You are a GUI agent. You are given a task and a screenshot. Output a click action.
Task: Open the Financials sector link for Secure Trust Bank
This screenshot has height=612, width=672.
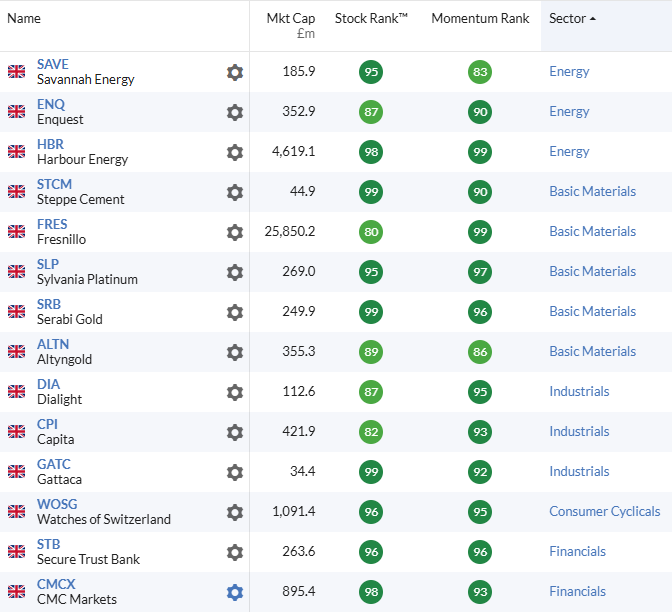tap(577, 551)
